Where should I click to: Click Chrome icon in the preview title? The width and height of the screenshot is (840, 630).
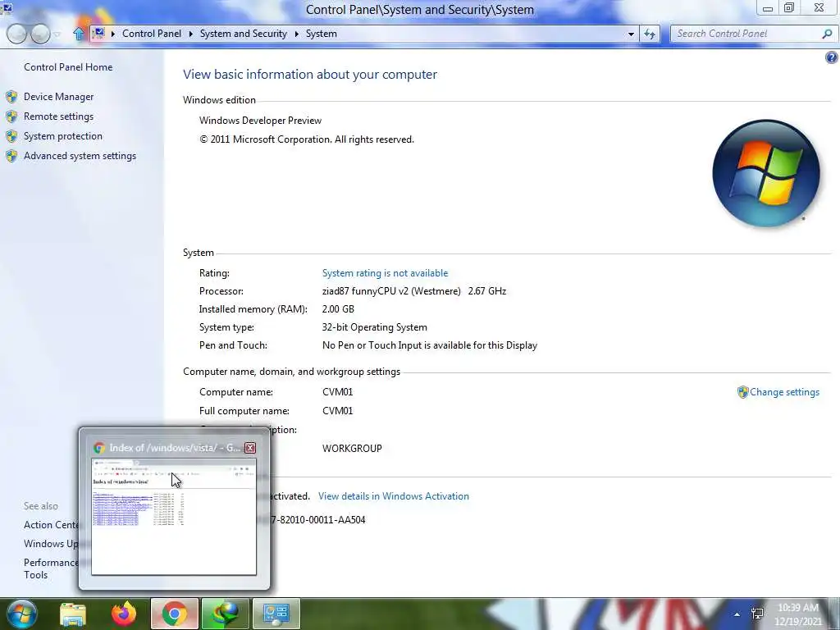[x=99, y=448]
